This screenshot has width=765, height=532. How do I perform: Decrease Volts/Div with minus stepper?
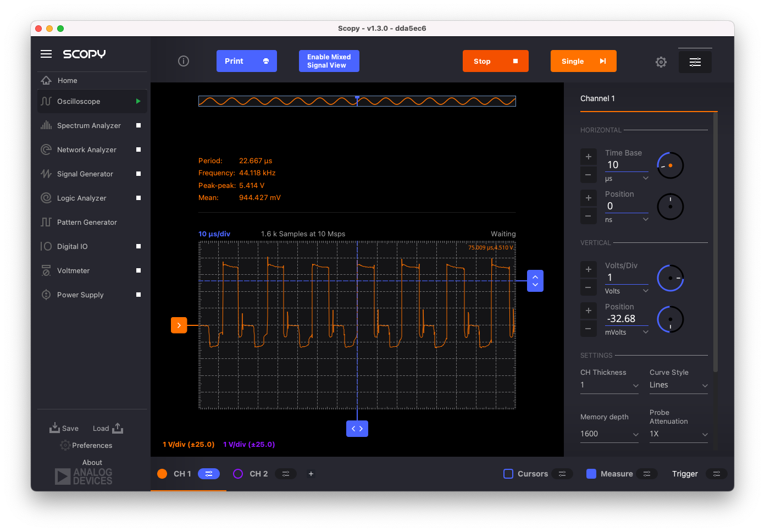point(589,287)
